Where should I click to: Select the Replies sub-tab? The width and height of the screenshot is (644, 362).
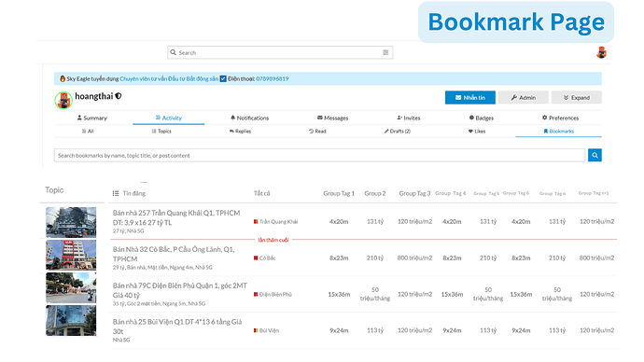point(240,132)
